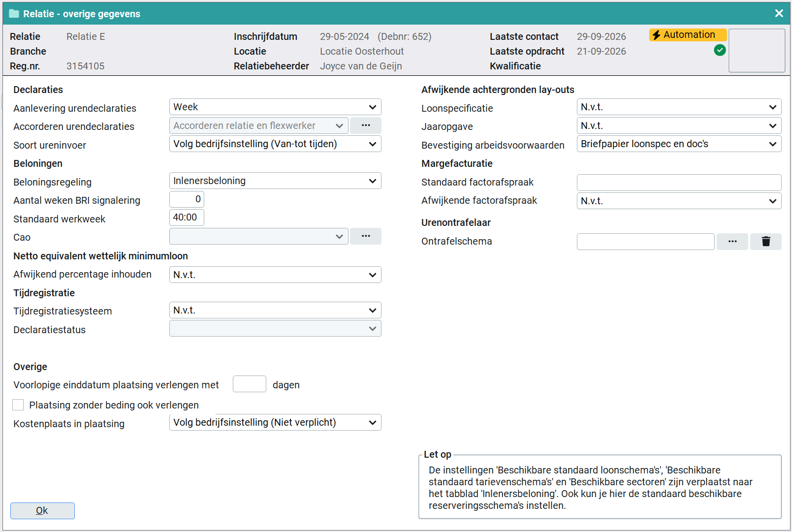The height and width of the screenshot is (532, 792).
Task: Click the empty box beside the Automation badge
Action: pos(757,50)
